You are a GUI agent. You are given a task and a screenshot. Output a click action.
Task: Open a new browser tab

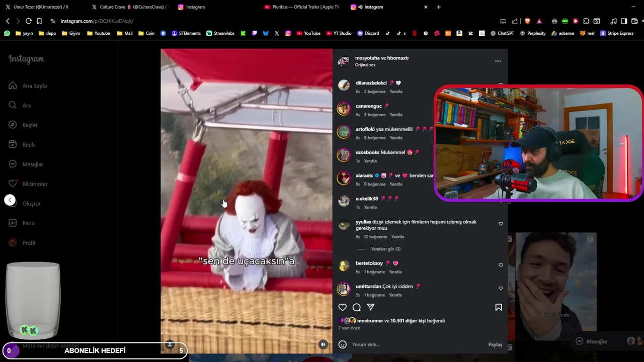(439, 7)
